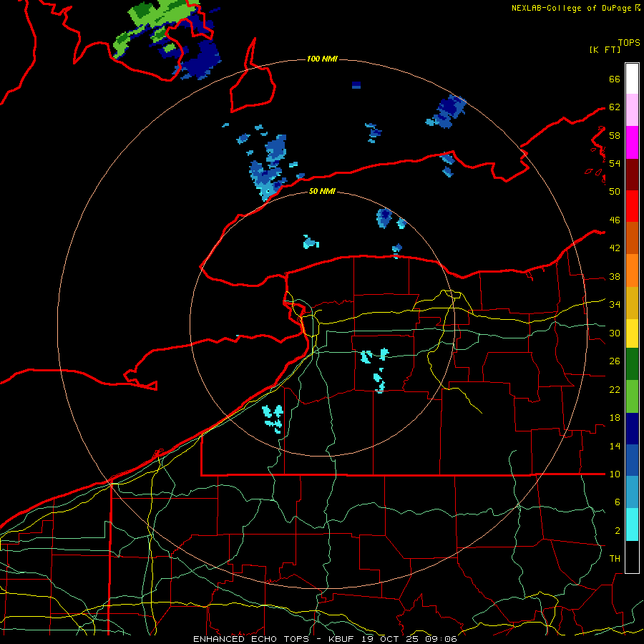Click the '46' value on the legend scale
This screenshot has width=644, height=644.
[615, 220]
